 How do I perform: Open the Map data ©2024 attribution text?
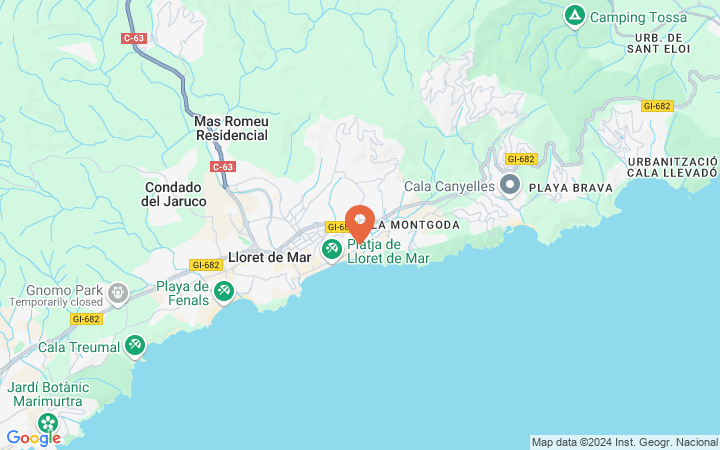(x=625, y=443)
